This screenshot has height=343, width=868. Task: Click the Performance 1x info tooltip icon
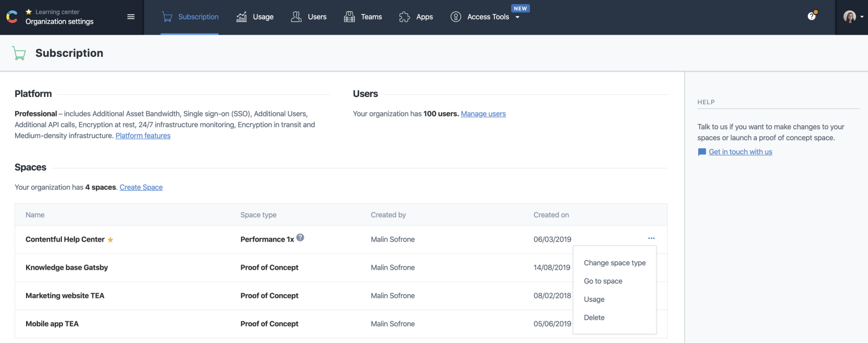[301, 237]
